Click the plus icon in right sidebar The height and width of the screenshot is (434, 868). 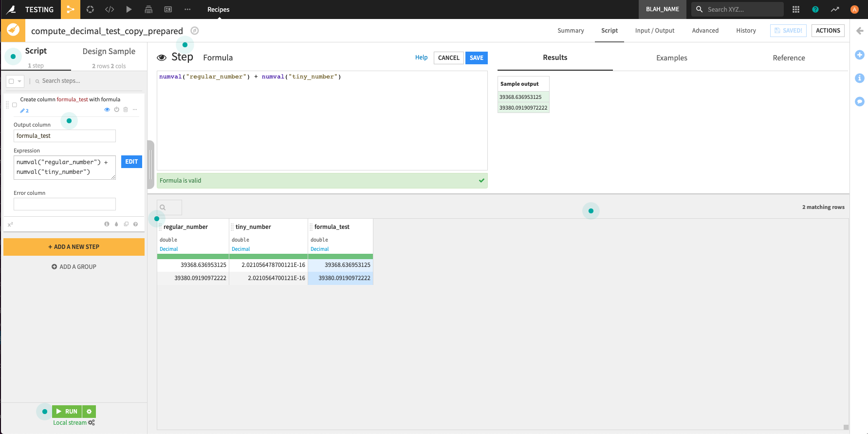pyautogui.click(x=860, y=55)
